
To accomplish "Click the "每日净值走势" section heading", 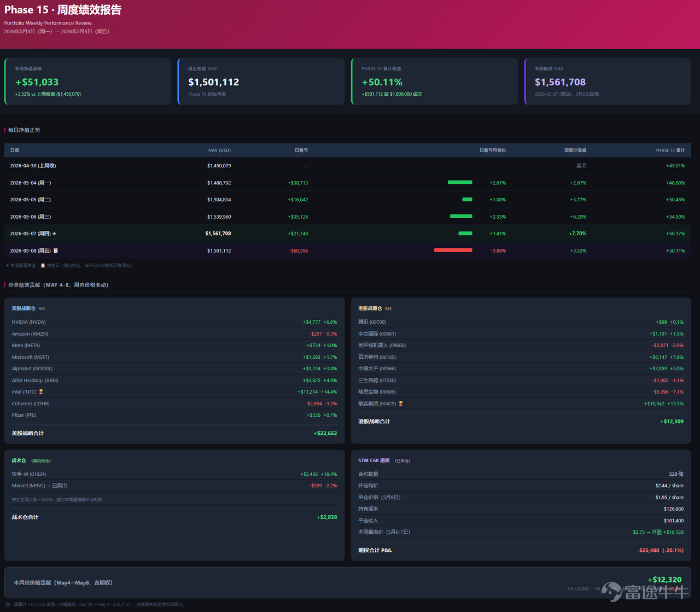I will tap(24, 130).
